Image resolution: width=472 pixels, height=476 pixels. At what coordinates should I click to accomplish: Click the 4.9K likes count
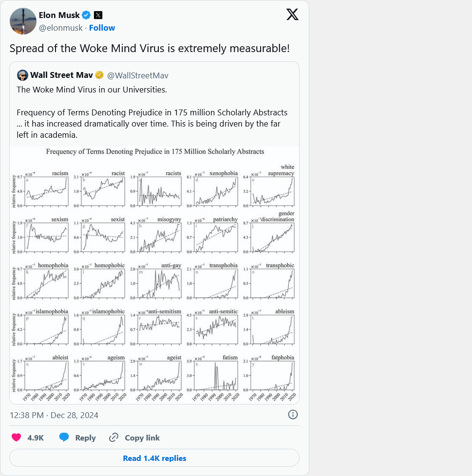click(35, 438)
